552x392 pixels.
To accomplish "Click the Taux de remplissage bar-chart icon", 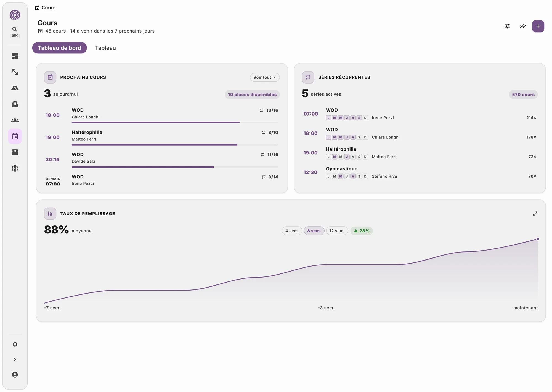I will click(50, 214).
